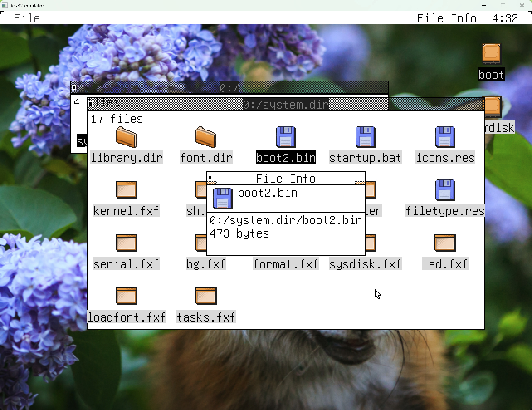Launch kernel.fxf application icon

tap(126, 190)
